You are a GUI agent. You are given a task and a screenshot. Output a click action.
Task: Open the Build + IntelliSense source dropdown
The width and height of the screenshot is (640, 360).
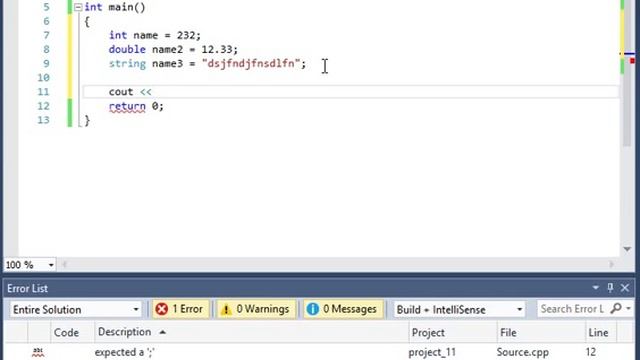tap(459, 309)
